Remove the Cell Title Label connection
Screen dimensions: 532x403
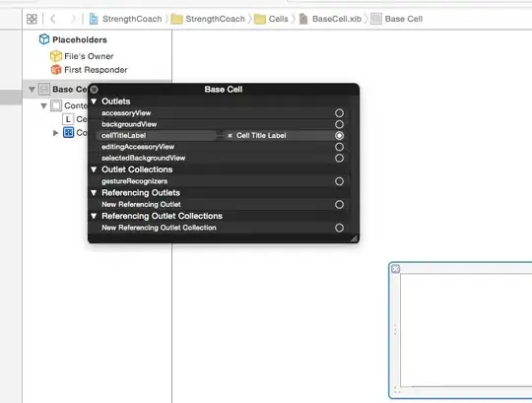230,135
